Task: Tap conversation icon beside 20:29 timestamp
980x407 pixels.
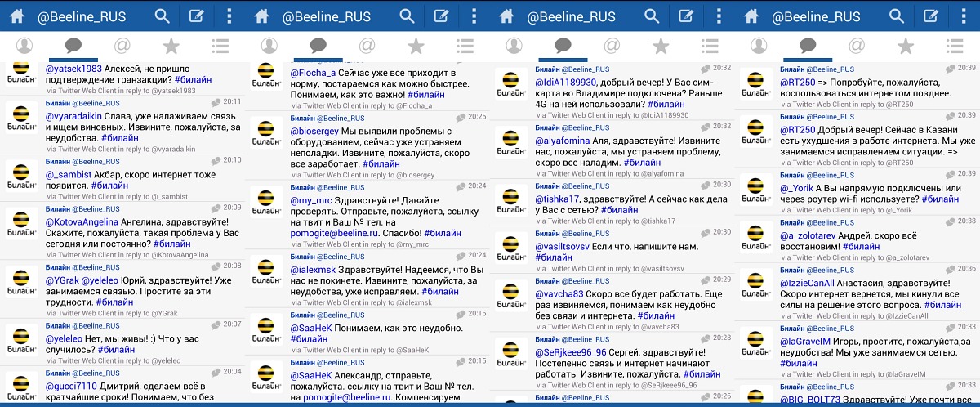Action: [706, 280]
